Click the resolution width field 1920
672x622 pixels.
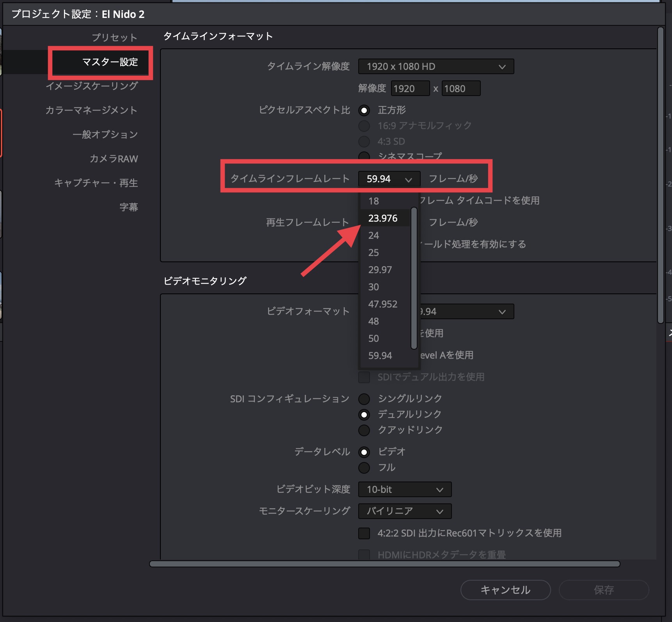click(x=410, y=89)
